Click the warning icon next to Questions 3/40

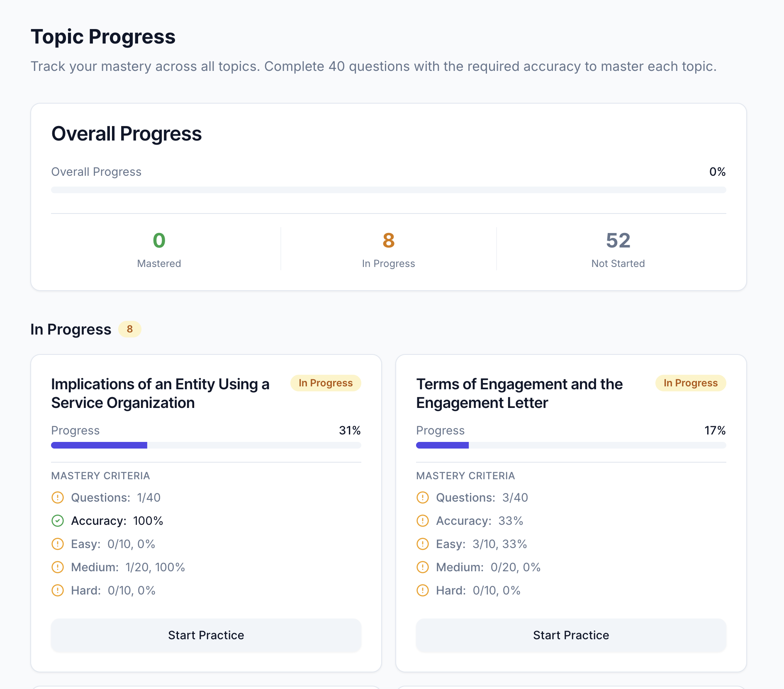[x=422, y=497]
